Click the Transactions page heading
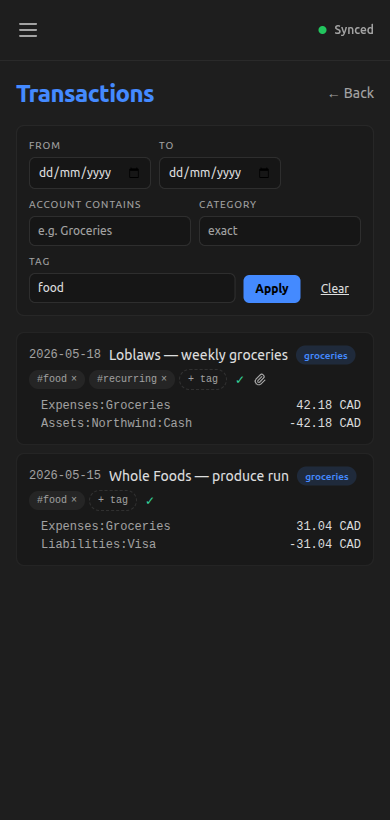The height and width of the screenshot is (820, 390). coord(85,94)
